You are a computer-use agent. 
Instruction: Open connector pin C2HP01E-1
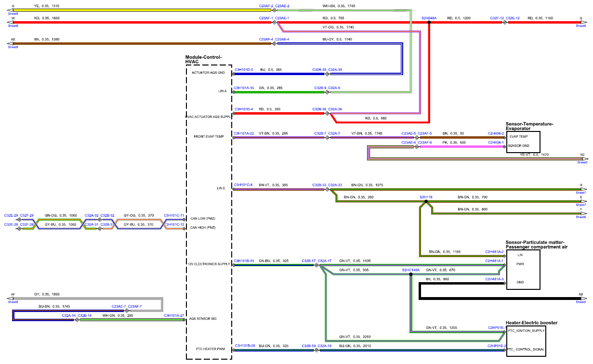click(x=496, y=327)
